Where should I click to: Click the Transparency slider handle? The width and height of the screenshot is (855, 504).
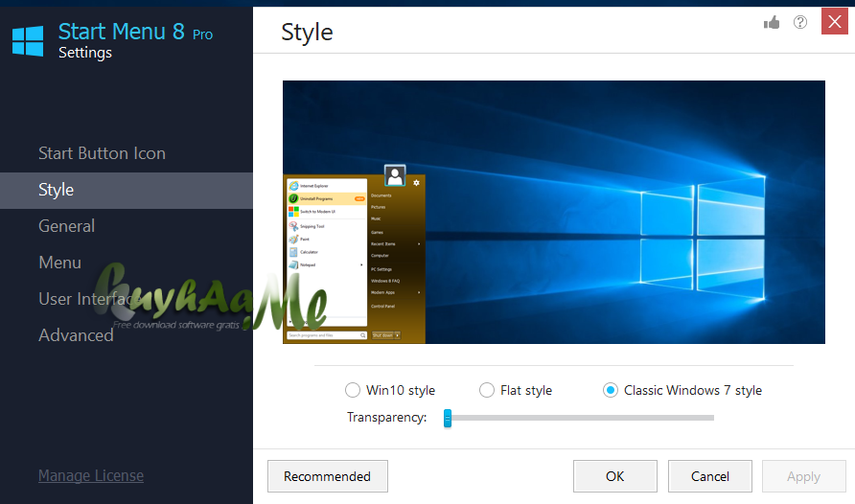click(448, 418)
